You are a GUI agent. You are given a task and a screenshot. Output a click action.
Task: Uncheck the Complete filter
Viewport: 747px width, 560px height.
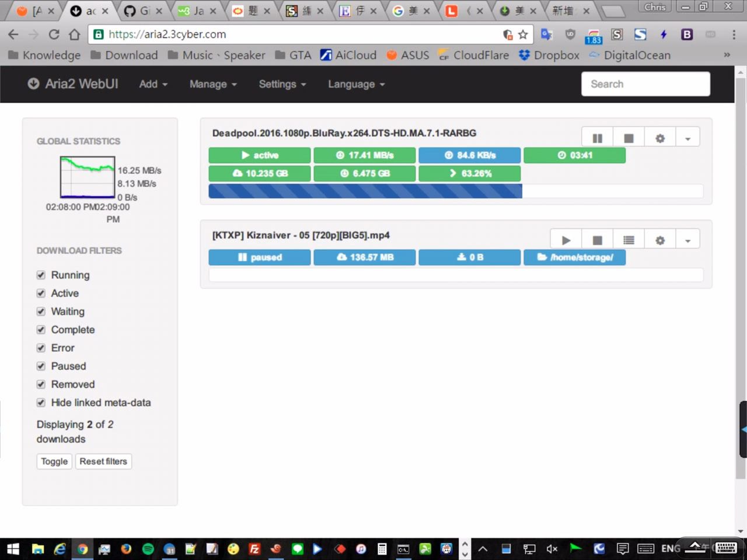41,330
